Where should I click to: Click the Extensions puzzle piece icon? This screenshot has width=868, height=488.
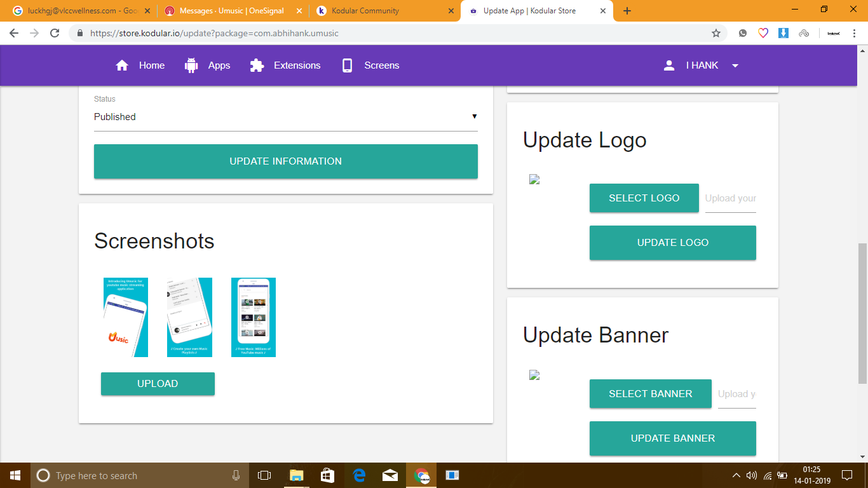click(x=257, y=65)
